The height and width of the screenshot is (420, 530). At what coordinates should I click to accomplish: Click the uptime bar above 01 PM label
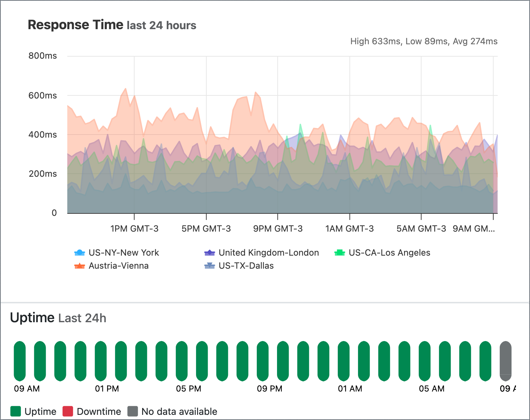(x=101, y=361)
